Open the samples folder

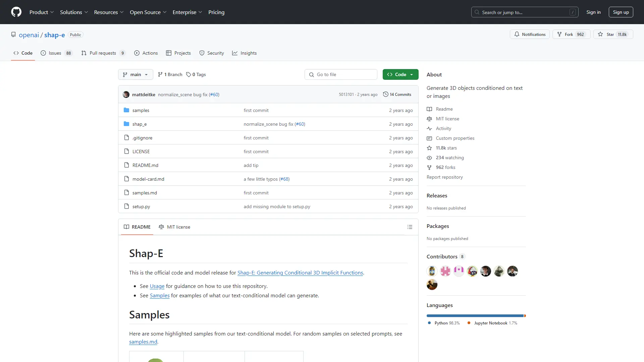141,110
